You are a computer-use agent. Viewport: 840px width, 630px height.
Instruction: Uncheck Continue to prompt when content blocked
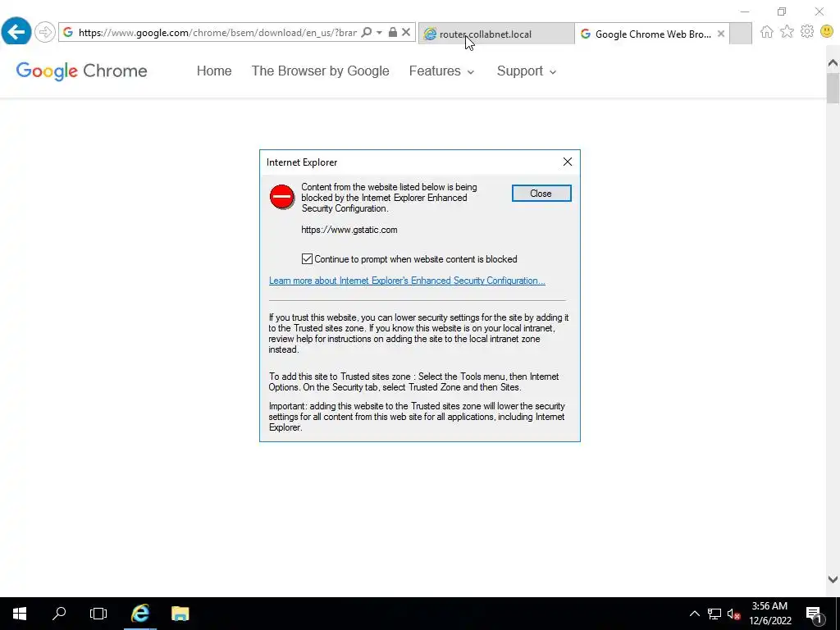tap(307, 259)
